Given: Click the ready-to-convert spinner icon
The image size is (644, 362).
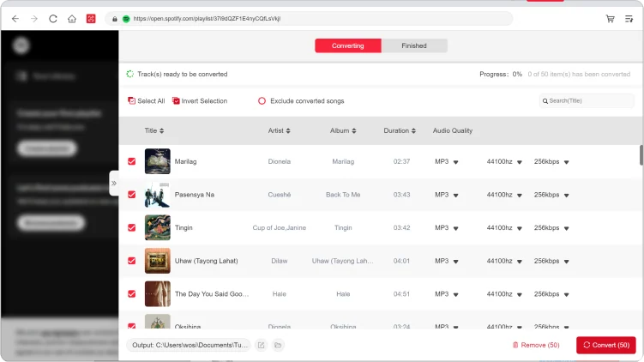Looking at the screenshot, I should [129, 74].
